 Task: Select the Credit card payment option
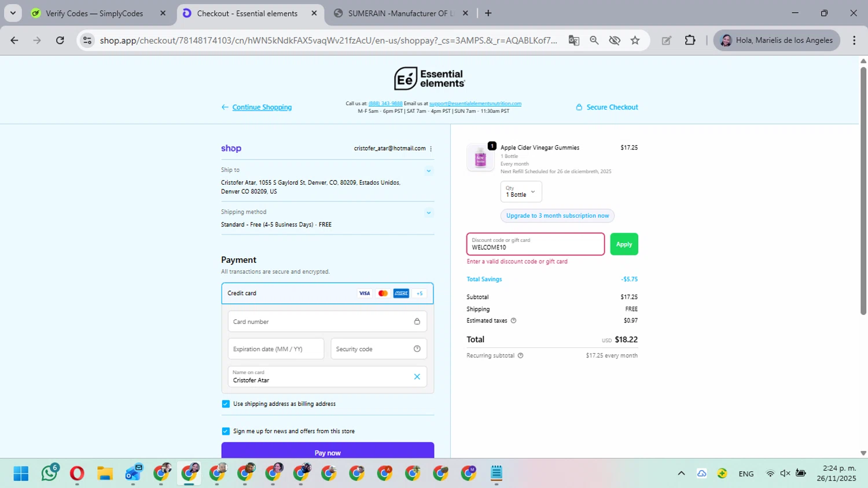[328, 293]
